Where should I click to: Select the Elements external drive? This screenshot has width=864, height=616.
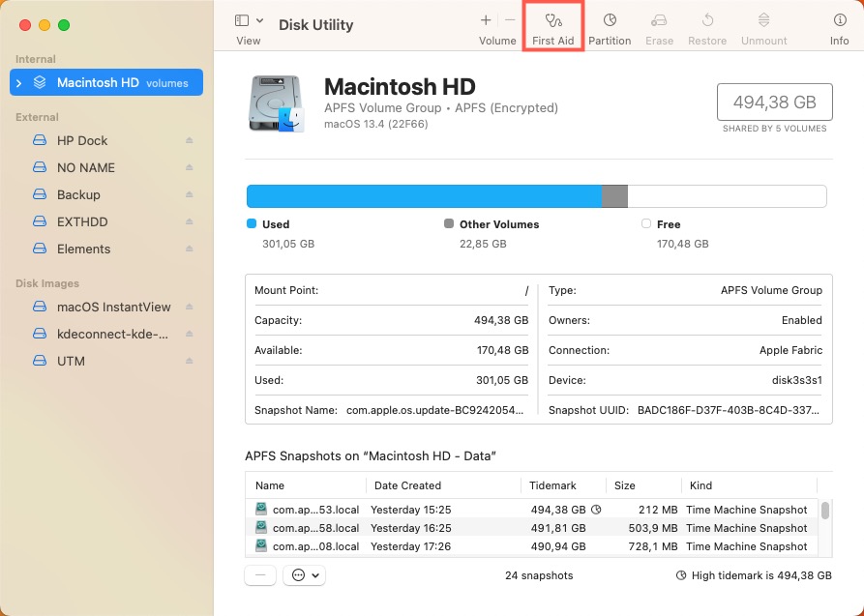[83, 249]
